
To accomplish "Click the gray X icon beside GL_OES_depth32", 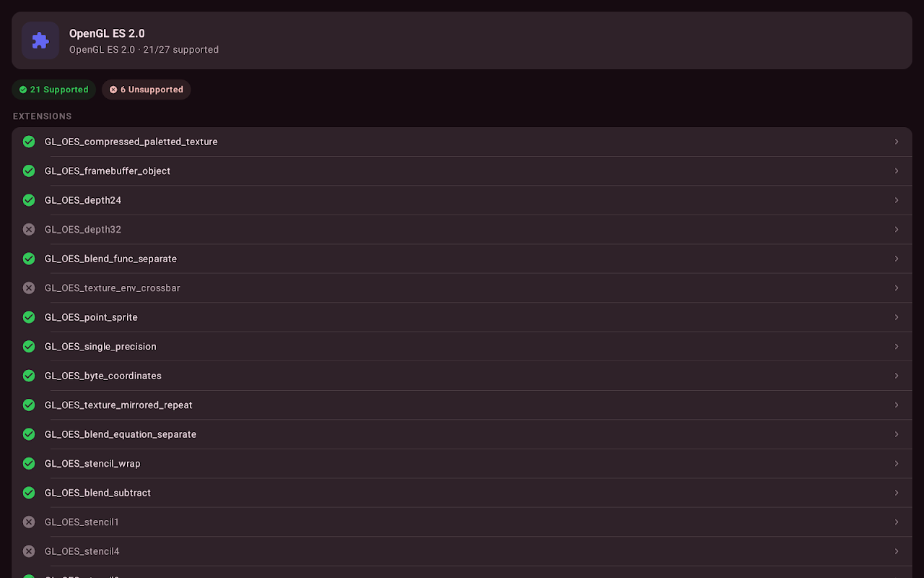I will tap(29, 229).
